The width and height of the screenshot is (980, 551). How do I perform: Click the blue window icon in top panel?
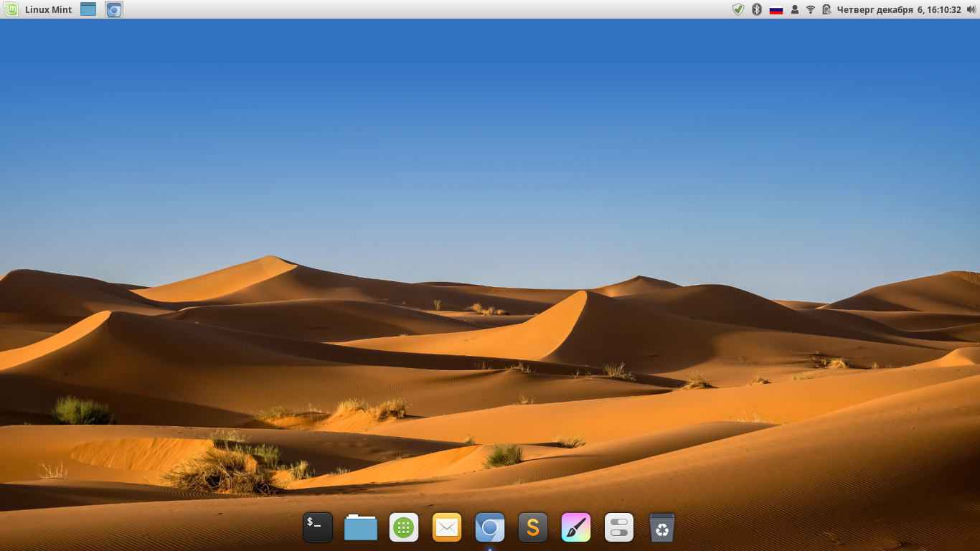tap(88, 9)
